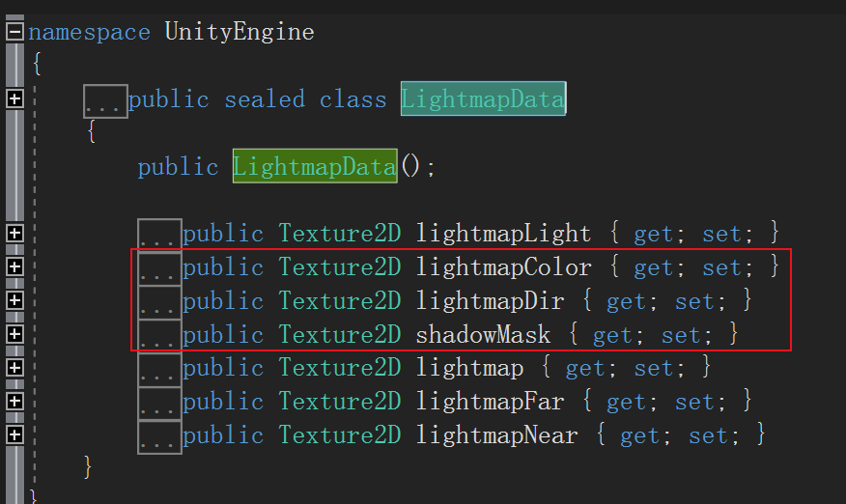
Task: Click collapsed ellipsis box before lightmapDir
Action: pyautogui.click(x=159, y=302)
